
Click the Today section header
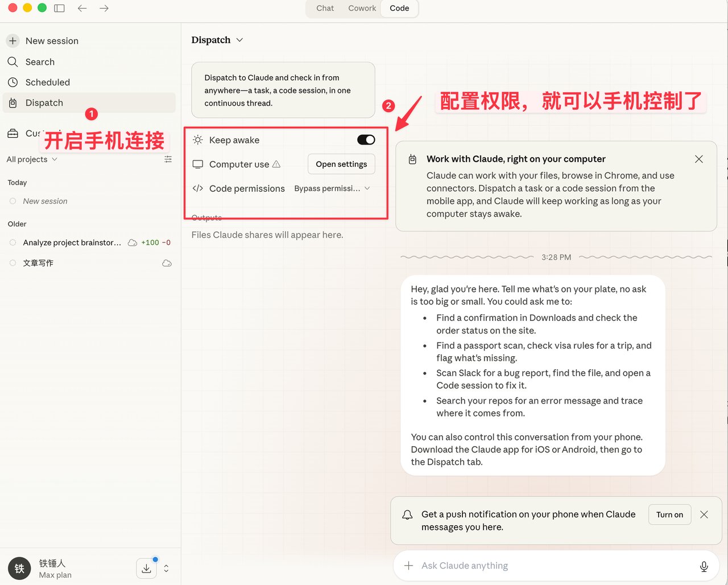pyautogui.click(x=17, y=183)
